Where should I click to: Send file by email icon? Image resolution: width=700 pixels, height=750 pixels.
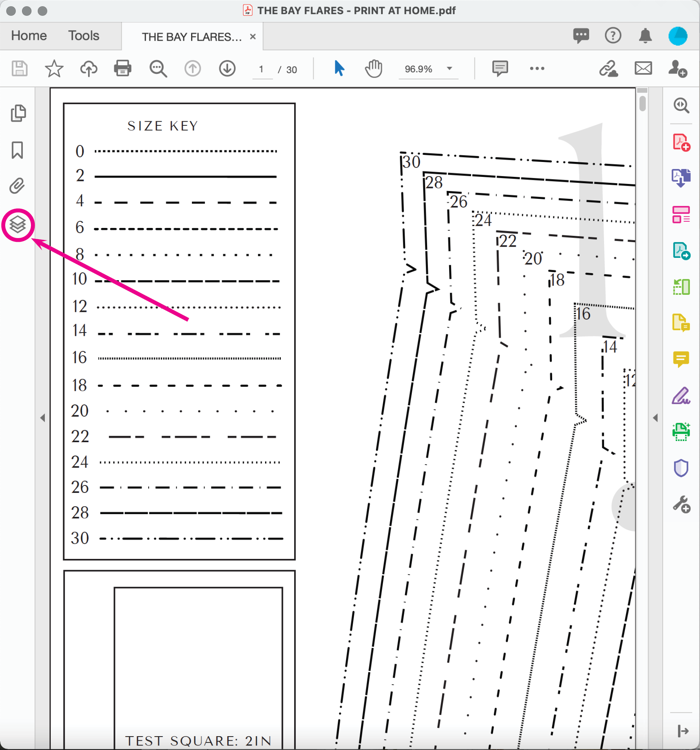pos(643,69)
